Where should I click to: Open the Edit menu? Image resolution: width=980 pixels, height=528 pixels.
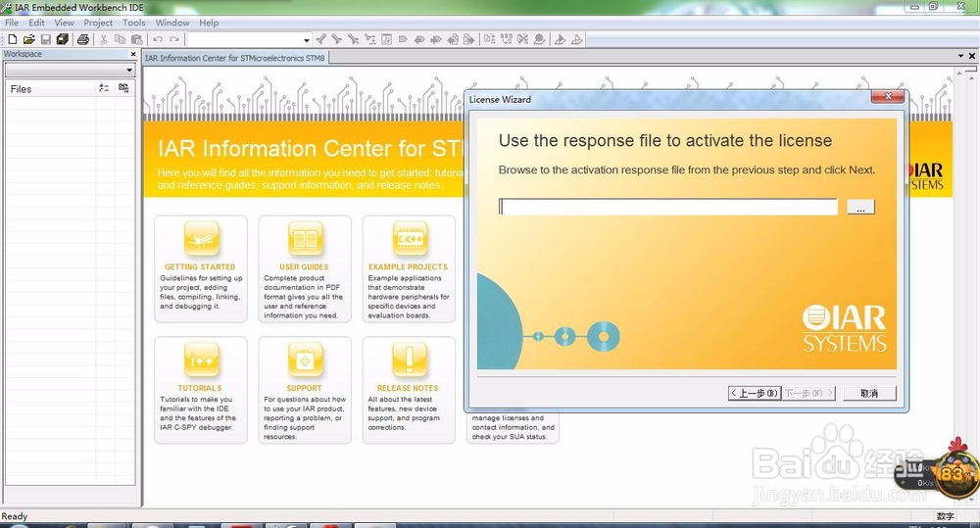tap(36, 23)
